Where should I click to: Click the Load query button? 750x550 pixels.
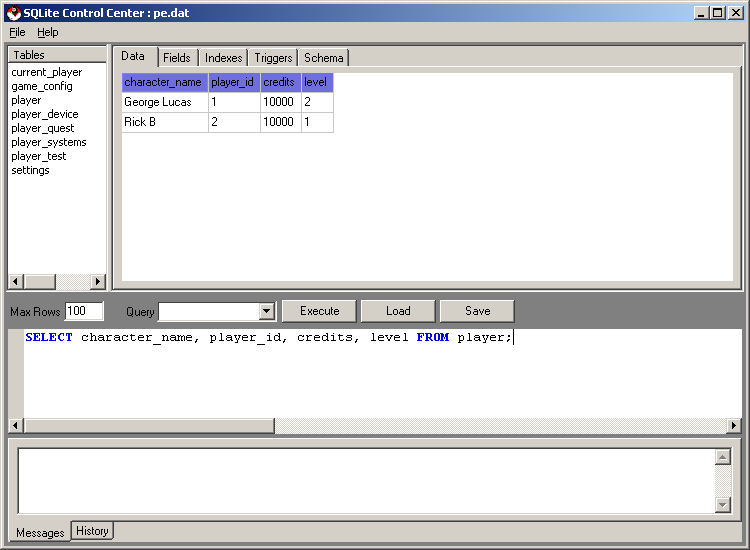point(398,311)
